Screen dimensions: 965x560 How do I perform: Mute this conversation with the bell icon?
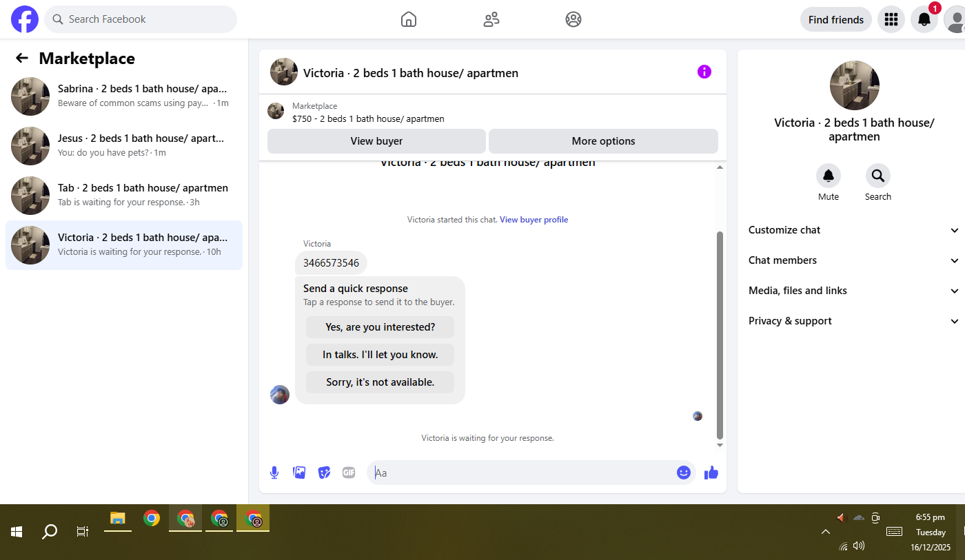pyautogui.click(x=829, y=176)
